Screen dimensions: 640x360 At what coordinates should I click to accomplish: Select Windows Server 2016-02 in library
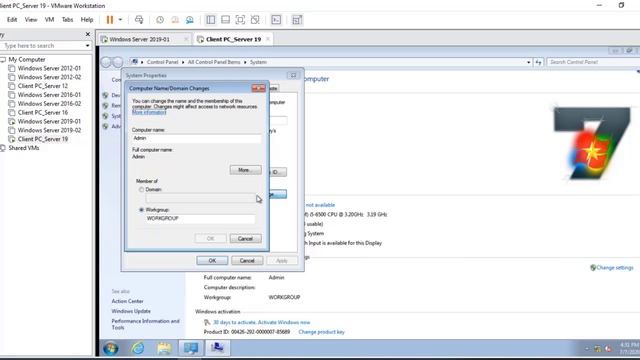(49, 104)
